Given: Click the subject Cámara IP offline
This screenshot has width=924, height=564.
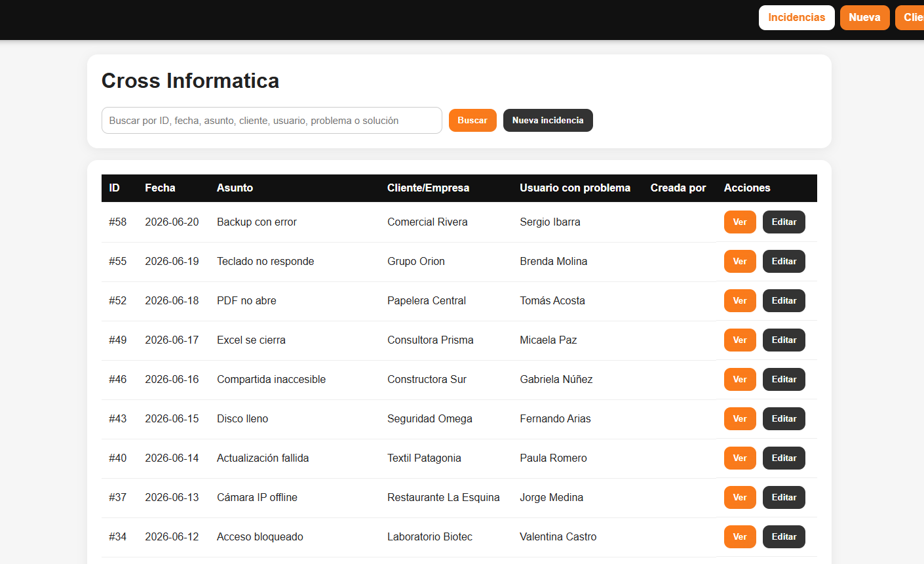Looking at the screenshot, I should point(257,498).
